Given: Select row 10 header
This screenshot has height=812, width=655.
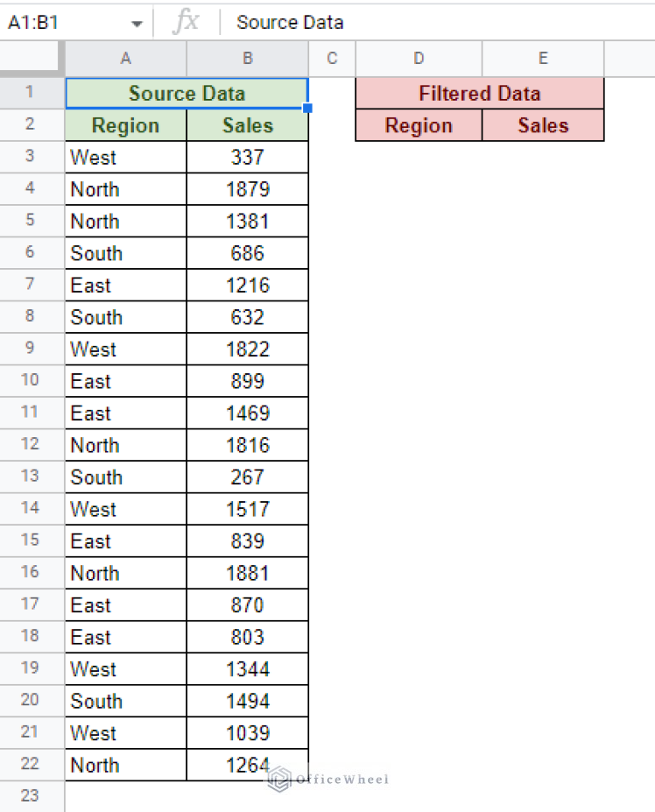Looking at the screenshot, I should (x=32, y=381).
